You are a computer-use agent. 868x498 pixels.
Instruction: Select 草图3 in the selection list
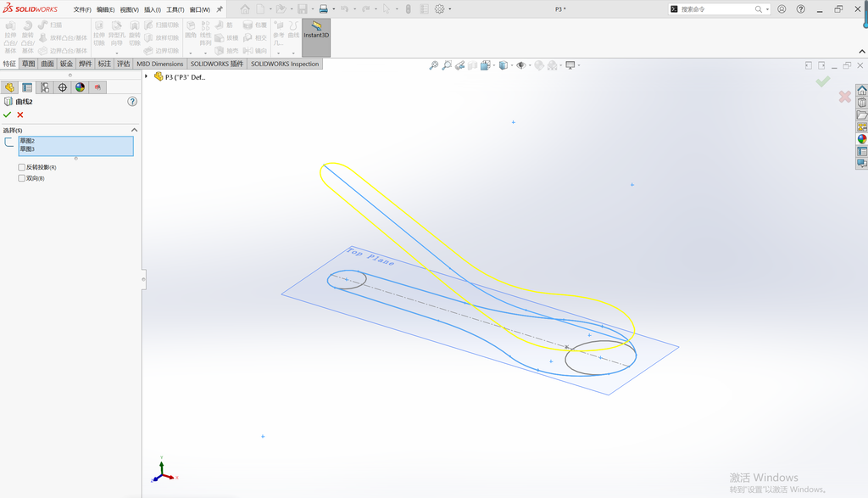tap(28, 149)
